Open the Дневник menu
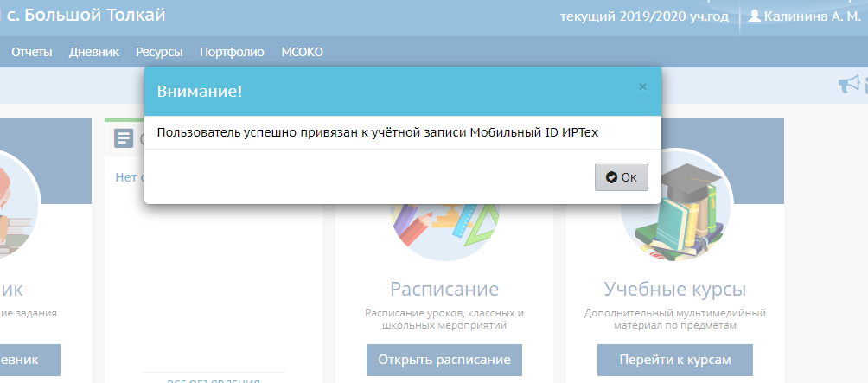 [x=94, y=52]
